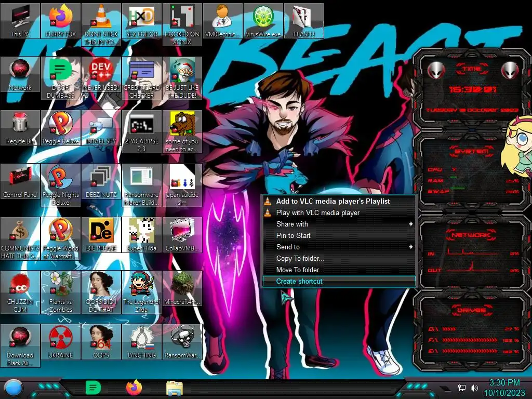Select the Minecraft4Fr grass block icon
Viewport: 532px width, 399px height.
182,288
